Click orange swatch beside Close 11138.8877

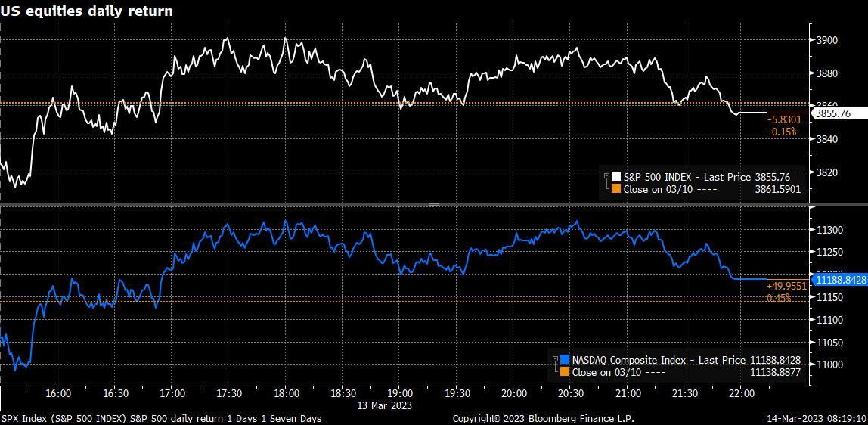566,372
